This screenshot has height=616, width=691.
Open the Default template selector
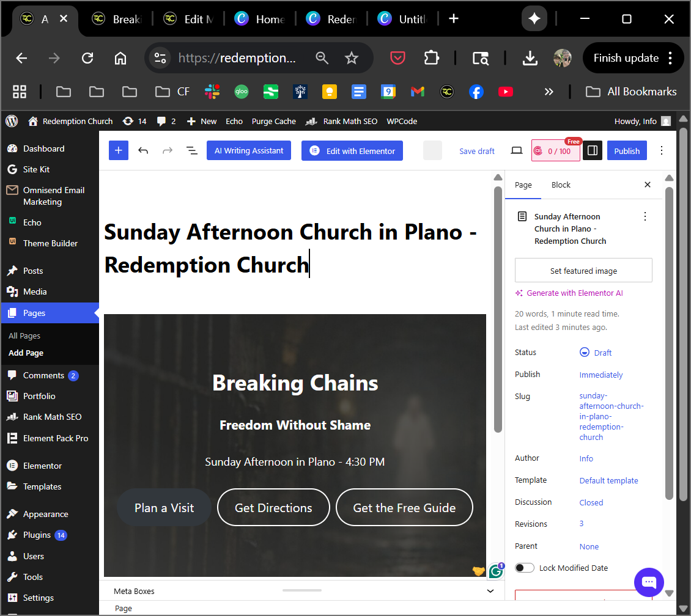coord(608,480)
